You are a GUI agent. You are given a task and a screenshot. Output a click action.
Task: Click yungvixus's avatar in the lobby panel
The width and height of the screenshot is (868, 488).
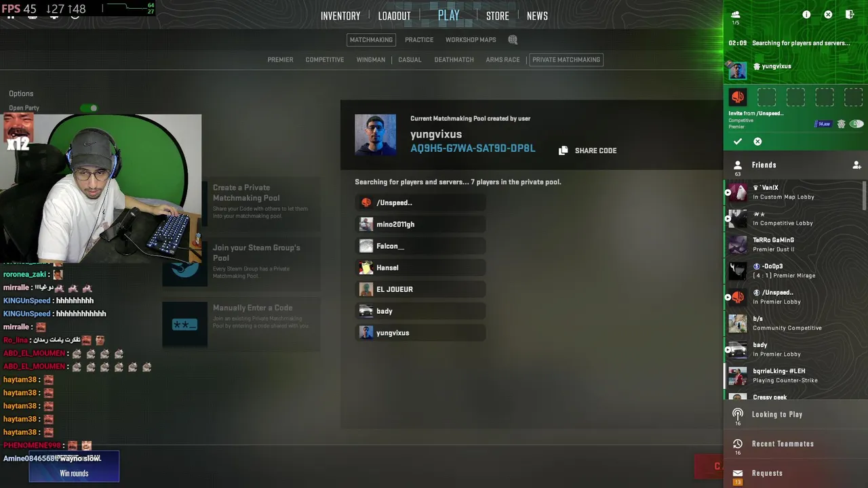pyautogui.click(x=738, y=69)
